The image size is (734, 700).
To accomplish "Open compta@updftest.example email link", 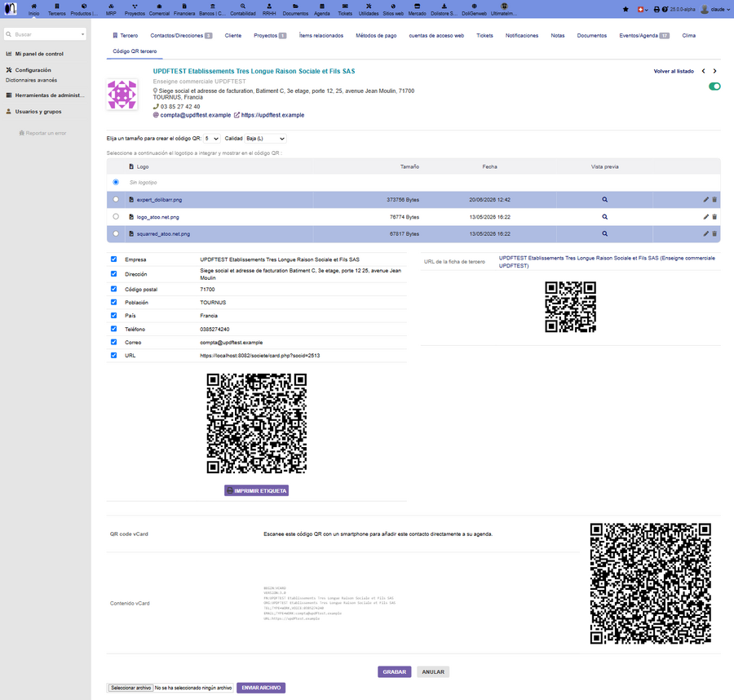I will tap(196, 115).
